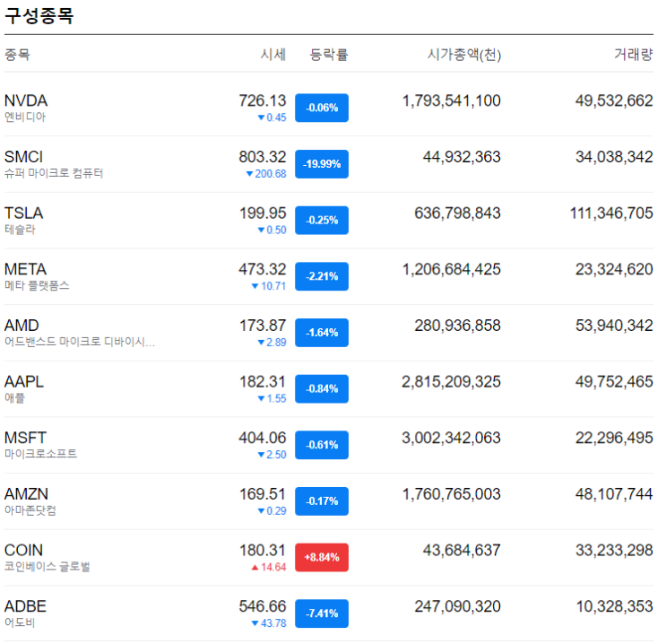Select the TSLA ticker symbol
Screen dimensions: 666x644
24,213
